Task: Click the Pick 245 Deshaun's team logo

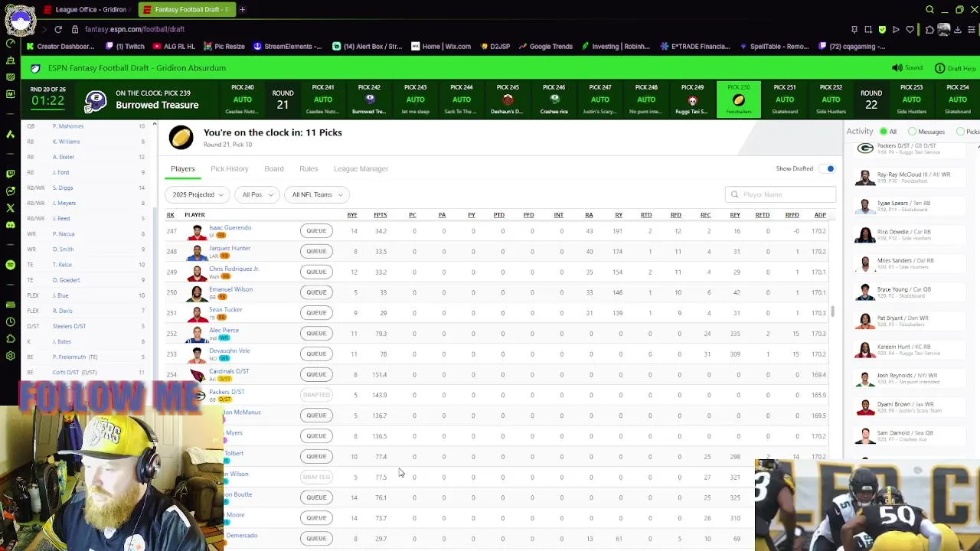Action: pos(508,100)
